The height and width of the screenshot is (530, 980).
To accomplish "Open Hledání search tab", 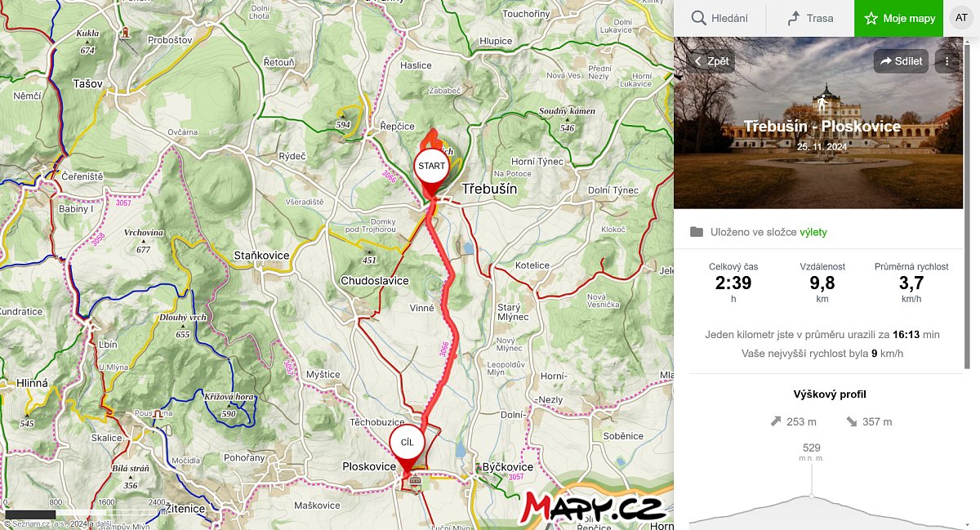I will coord(719,18).
